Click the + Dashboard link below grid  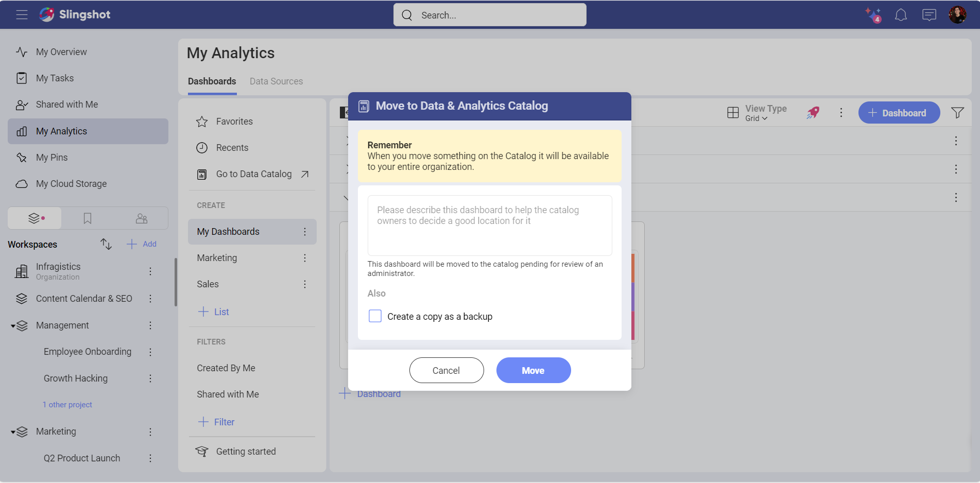tap(369, 394)
